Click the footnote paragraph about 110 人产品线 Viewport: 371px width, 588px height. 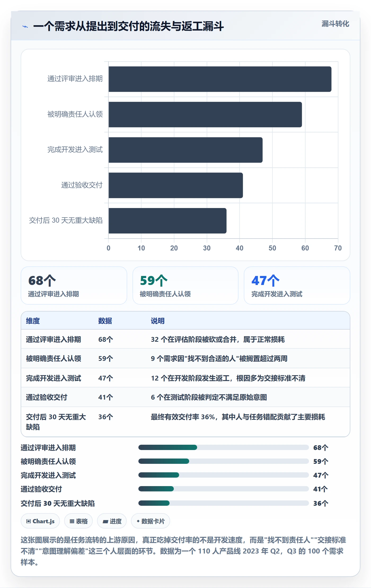(183, 551)
